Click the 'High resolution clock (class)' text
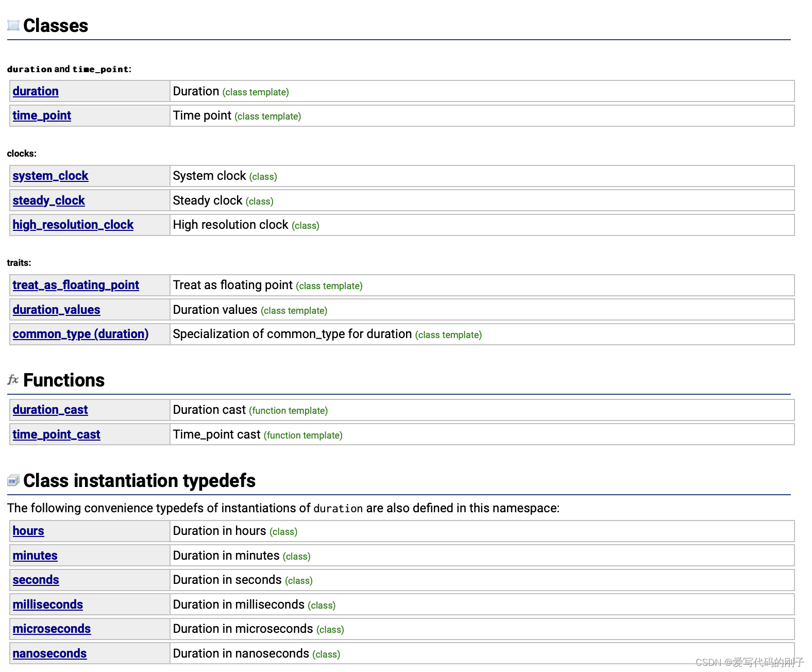The width and height of the screenshot is (812, 672). (246, 225)
